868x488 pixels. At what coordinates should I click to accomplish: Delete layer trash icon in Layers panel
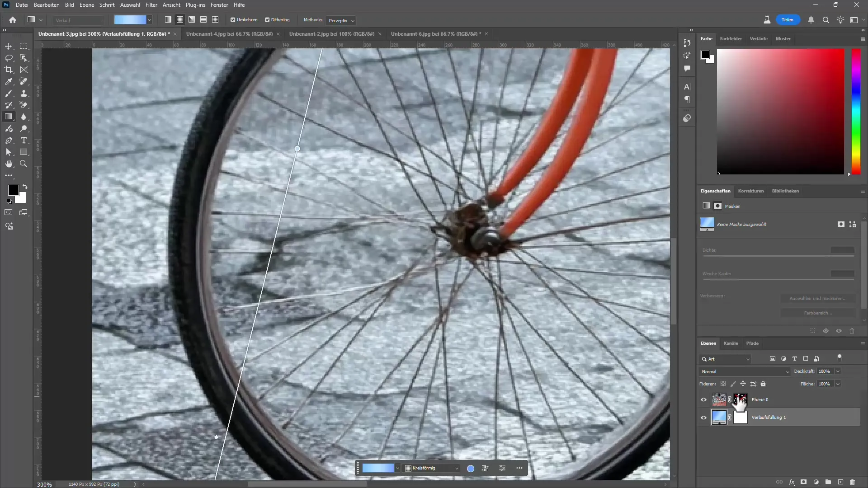pos(853,482)
